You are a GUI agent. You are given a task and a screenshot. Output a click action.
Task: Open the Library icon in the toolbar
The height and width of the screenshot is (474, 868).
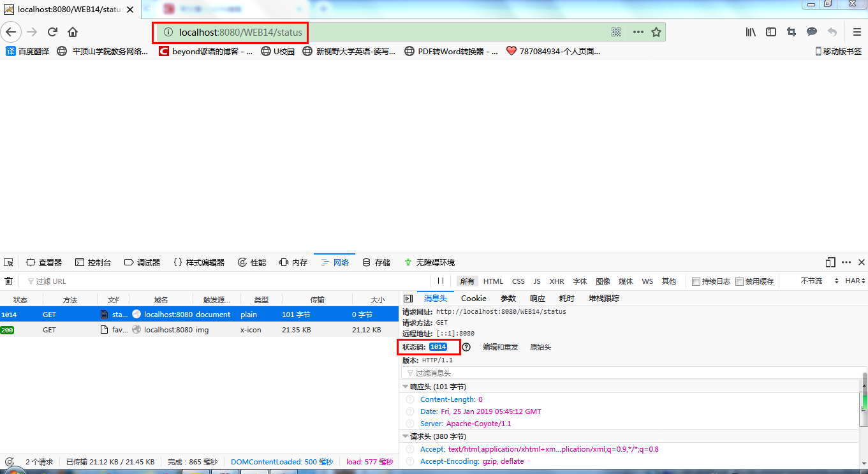(751, 32)
